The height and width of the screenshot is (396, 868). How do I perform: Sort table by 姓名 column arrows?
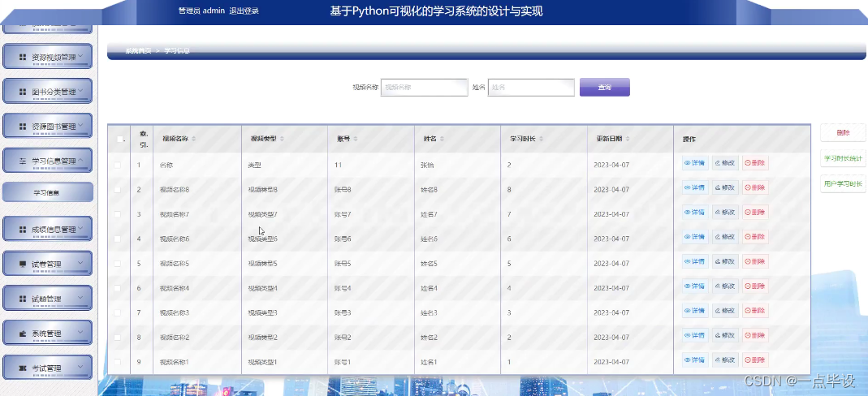(x=442, y=139)
